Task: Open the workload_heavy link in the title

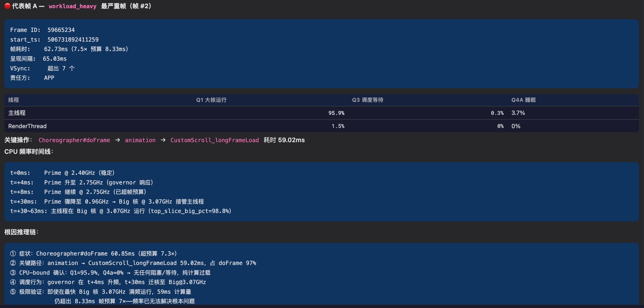Action: (x=72, y=6)
